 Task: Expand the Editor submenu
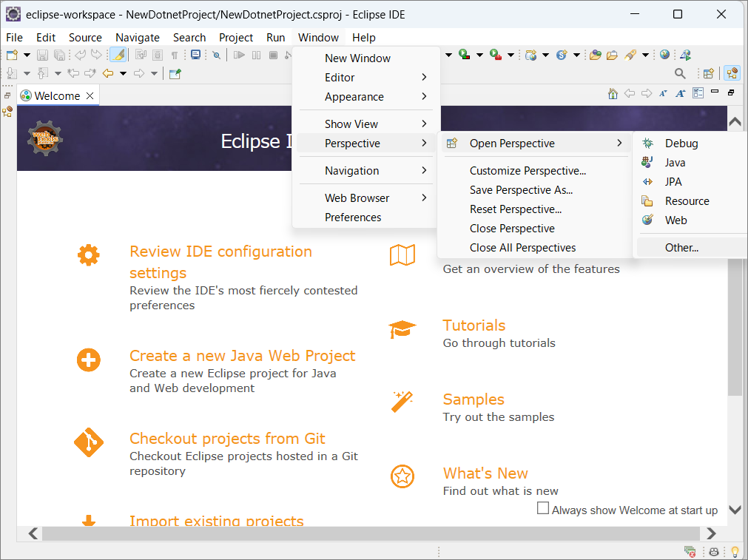click(x=366, y=77)
